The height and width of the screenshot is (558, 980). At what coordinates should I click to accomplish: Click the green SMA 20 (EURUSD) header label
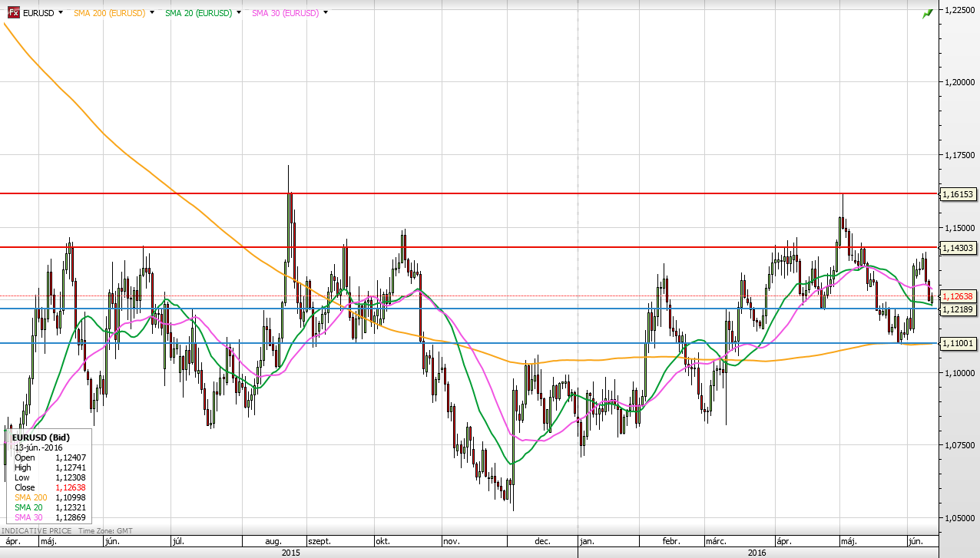coord(199,13)
